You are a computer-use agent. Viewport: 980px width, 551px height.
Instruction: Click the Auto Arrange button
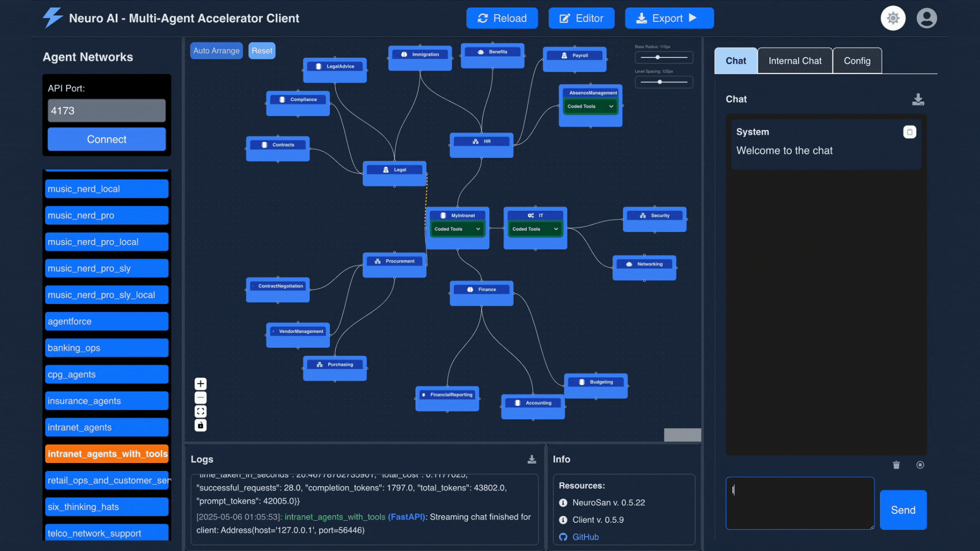click(216, 51)
